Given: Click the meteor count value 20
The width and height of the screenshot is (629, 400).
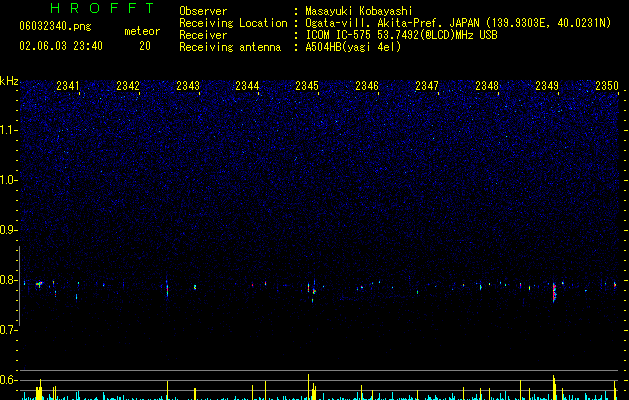Looking at the screenshot, I should [145, 46].
